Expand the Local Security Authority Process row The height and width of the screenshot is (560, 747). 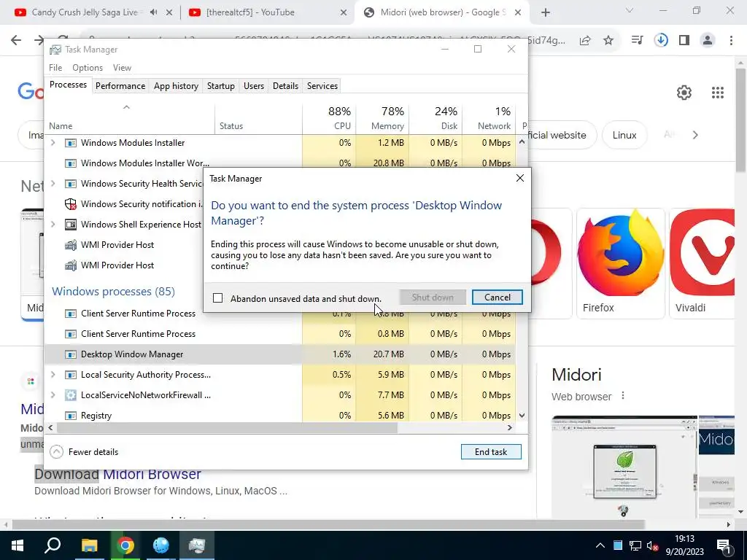click(x=53, y=375)
